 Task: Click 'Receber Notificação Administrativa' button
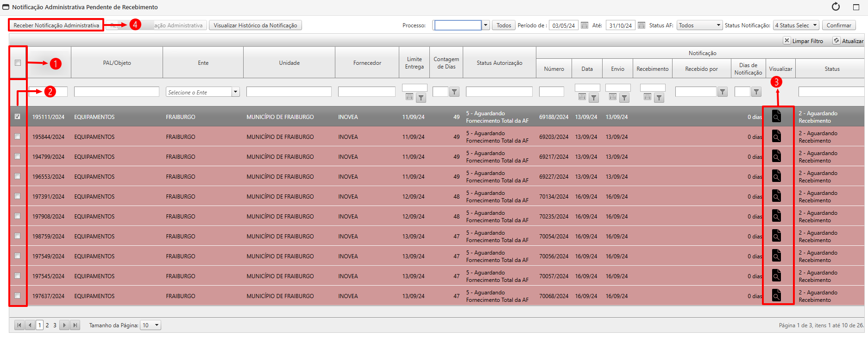click(56, 25)
